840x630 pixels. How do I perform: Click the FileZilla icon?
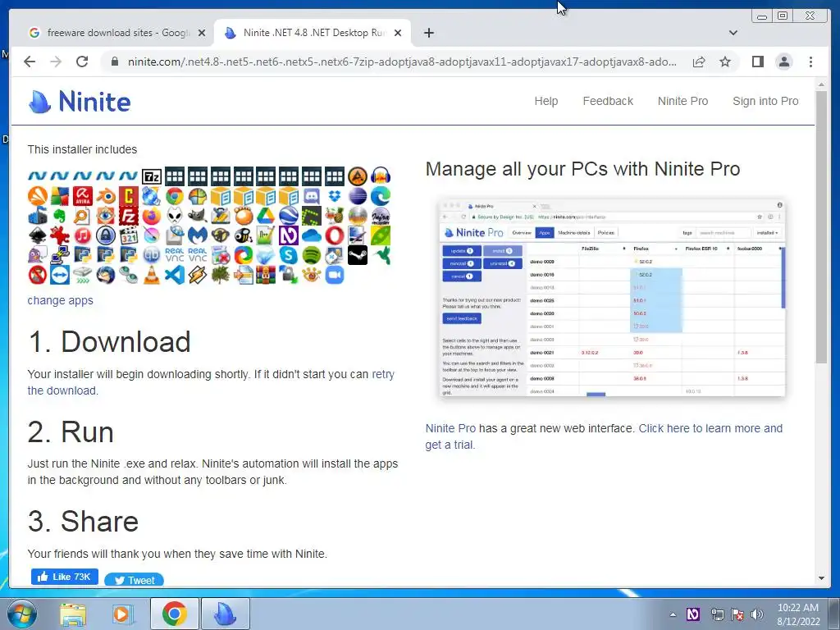tap(129, 216)
